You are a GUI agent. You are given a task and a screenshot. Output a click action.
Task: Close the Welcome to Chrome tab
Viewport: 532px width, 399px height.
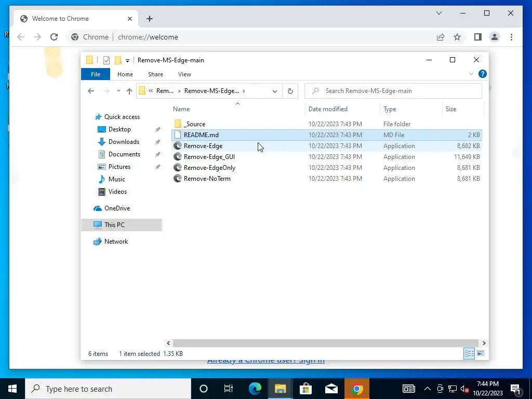point(129,19)
